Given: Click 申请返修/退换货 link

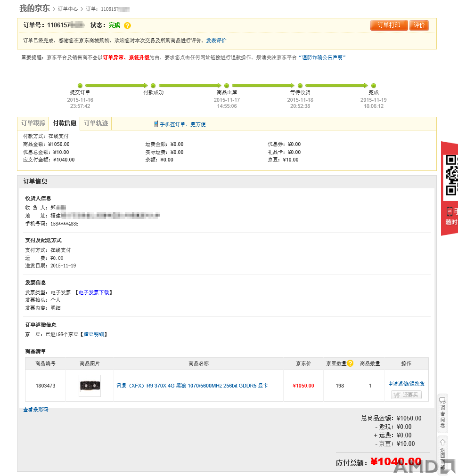Looking at the screenshot, I should 406,384.
